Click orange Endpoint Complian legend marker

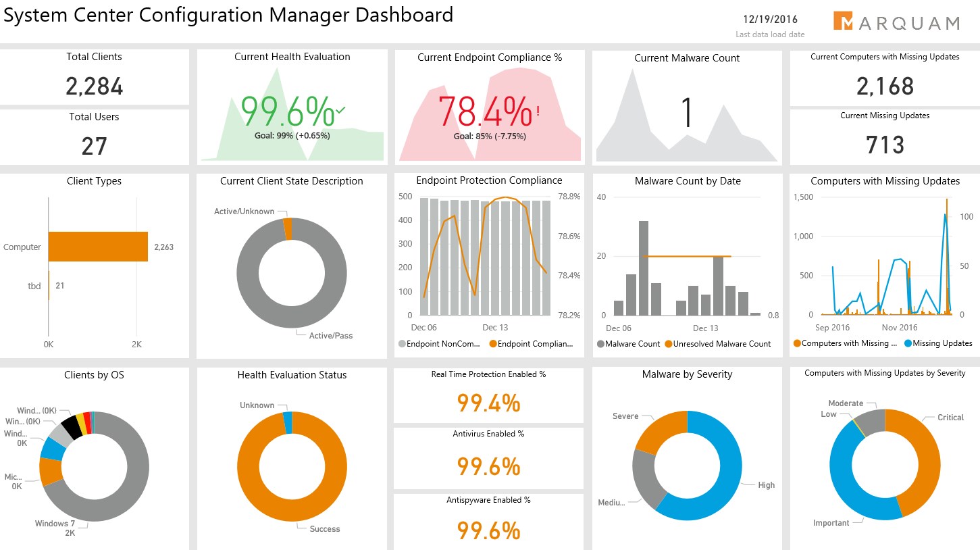click(x=493, y=344)
